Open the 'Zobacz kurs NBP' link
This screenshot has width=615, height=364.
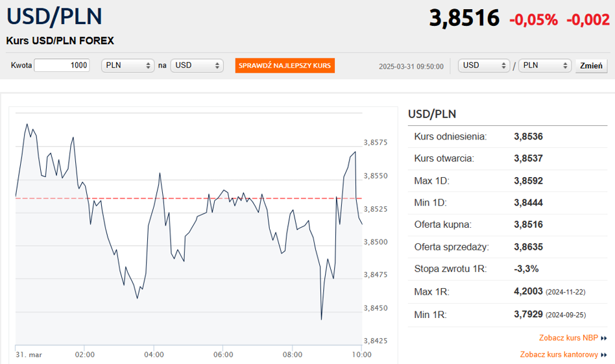(x=568, y=337)
